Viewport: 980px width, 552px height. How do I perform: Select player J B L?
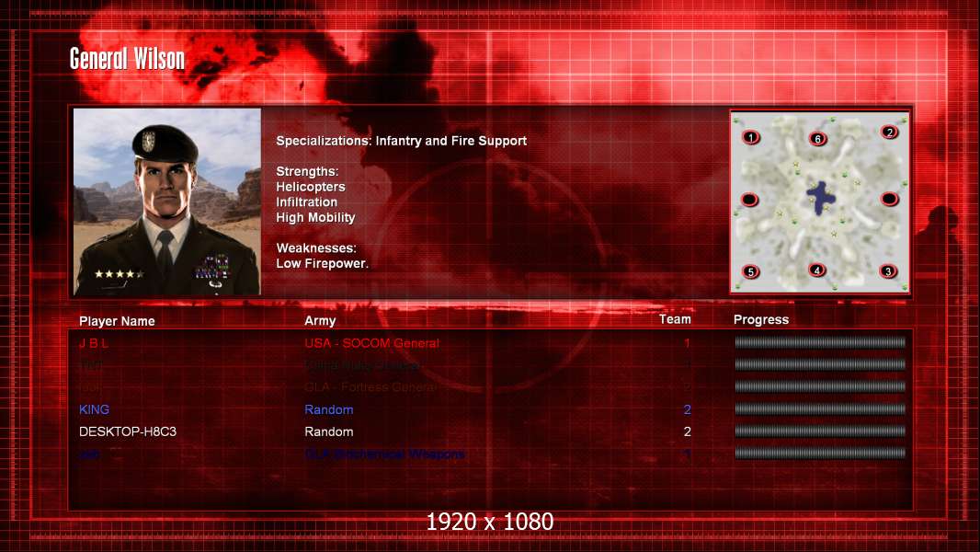[94, 342]
